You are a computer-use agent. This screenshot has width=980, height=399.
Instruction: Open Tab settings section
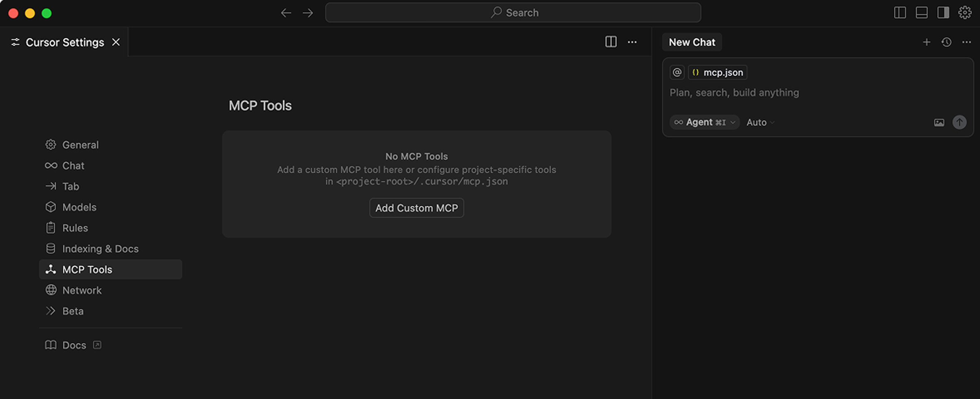point(110,186)
